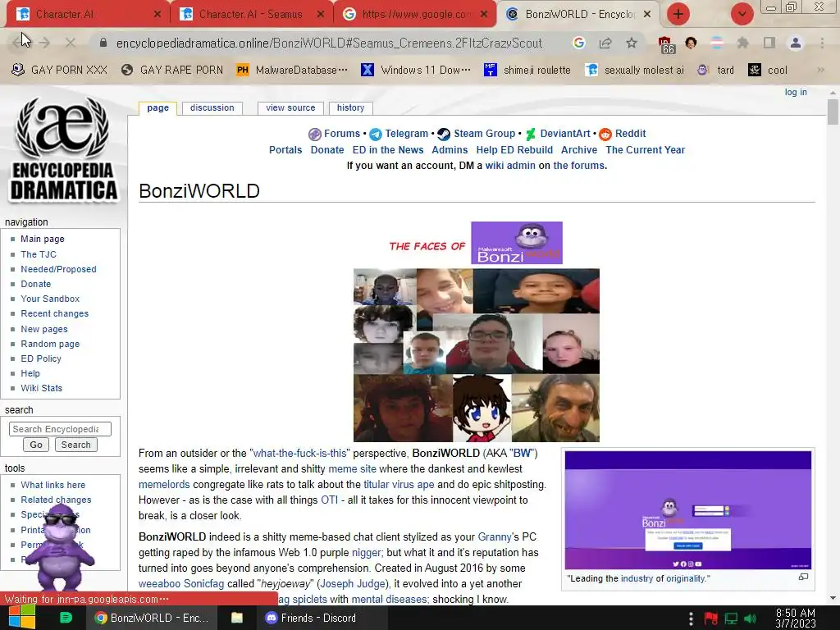The width and height of the screenshot is (840, 630).
Task: Bookmark this page with the star icon
Action: pos(632,43)
